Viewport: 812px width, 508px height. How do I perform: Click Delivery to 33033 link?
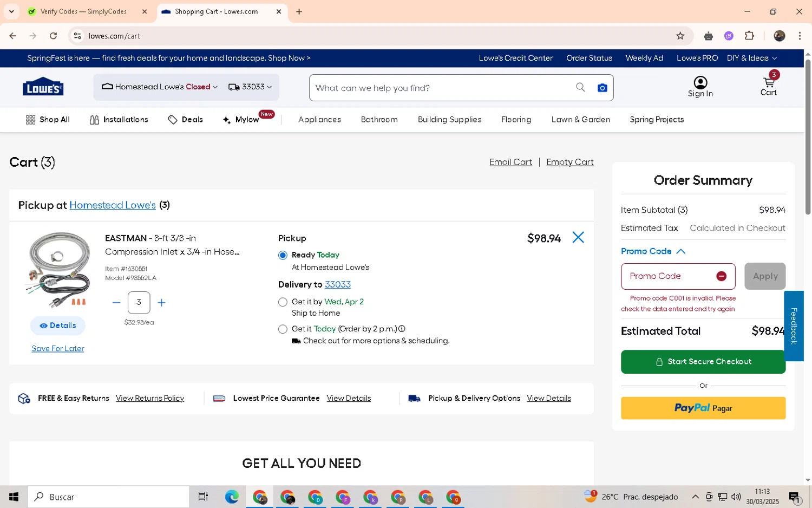(337, 285)
